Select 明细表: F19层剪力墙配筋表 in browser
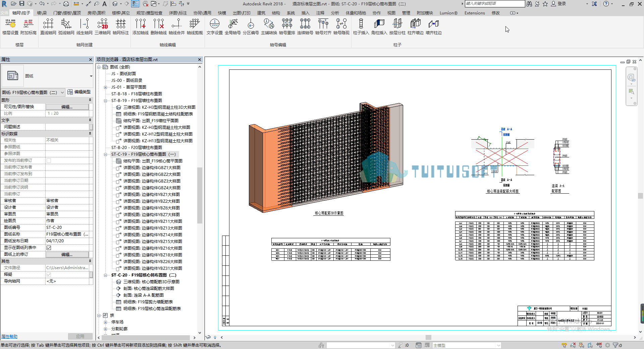This screenshot has width=644, height=349. coord(148,302)
